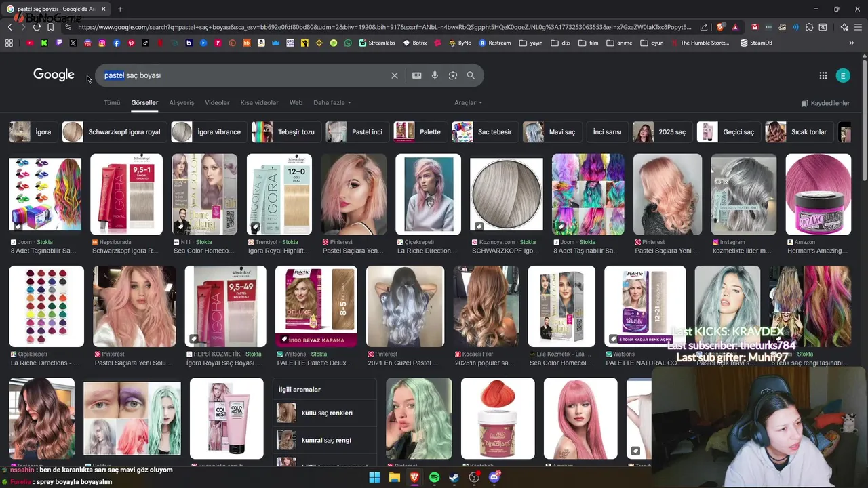This screenshot has height=488, width=868.
Task: Open the Instagram bookmark icon
Action: click(102, 43)
